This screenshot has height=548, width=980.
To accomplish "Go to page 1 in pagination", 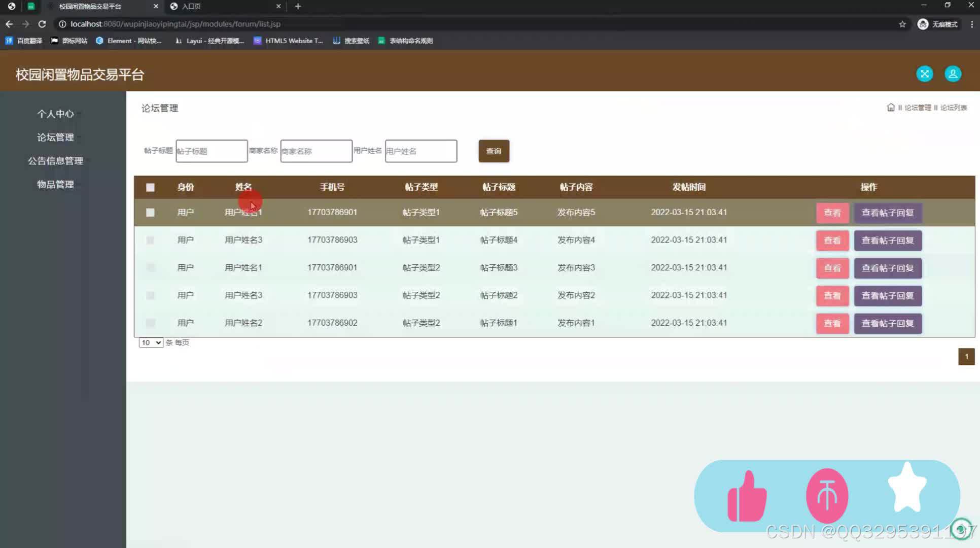I will pyautogui.click(x=966, y=357).
